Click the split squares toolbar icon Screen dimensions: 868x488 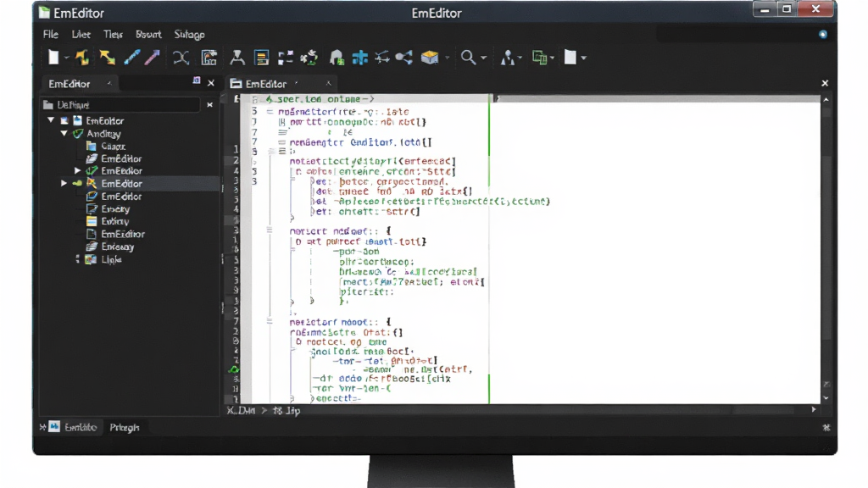tap(286, 58)
